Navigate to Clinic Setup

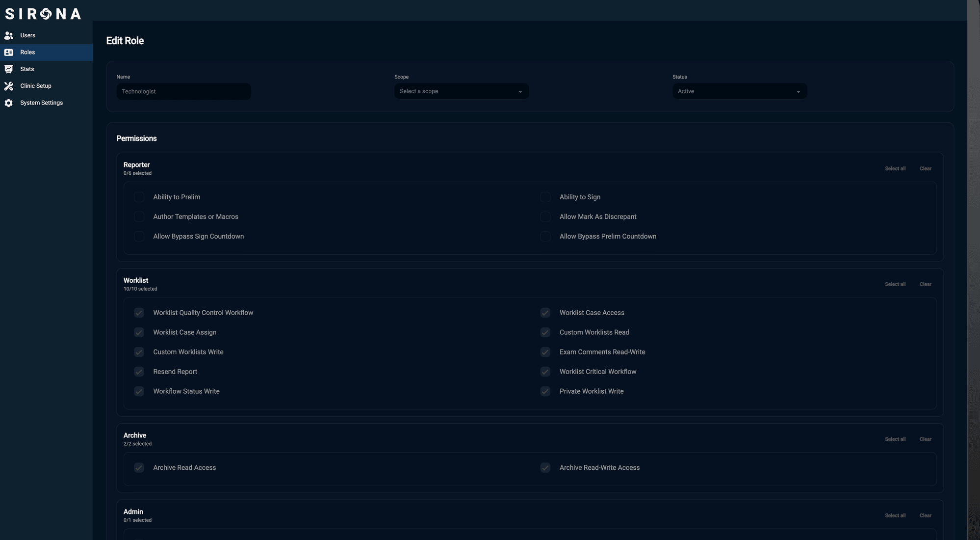[x=46, y=86]
